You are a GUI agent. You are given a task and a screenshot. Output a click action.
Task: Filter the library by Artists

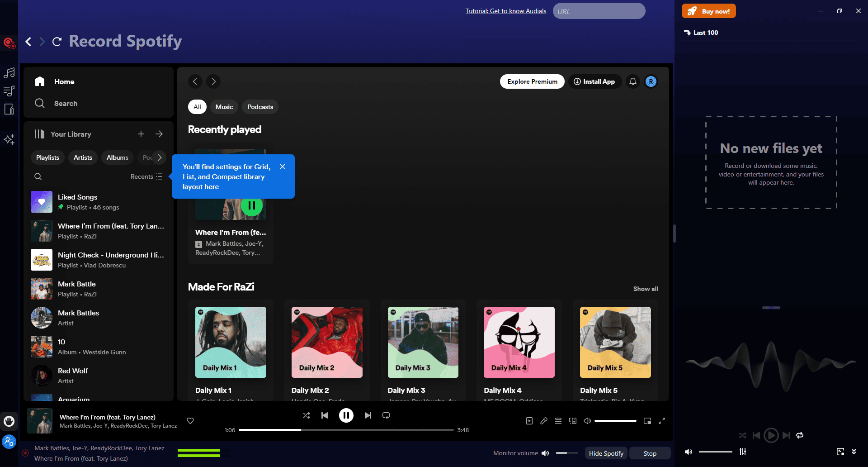(83, 157)
